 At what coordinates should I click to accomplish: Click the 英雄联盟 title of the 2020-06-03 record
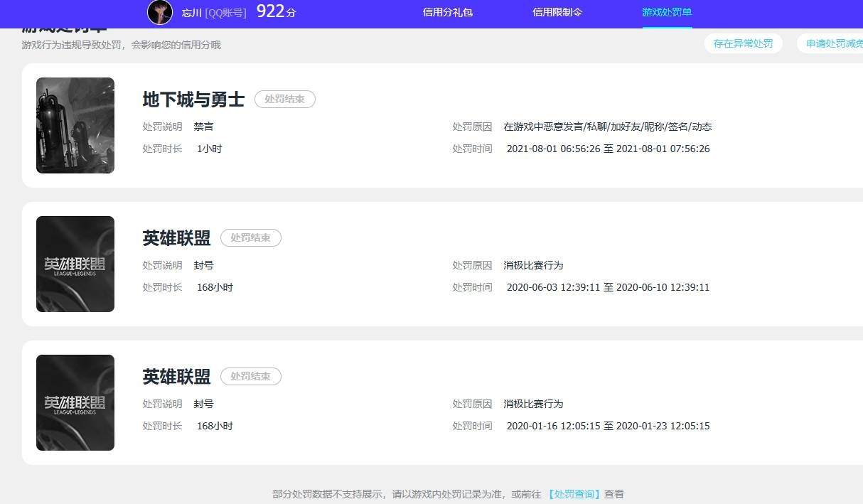(176, 238)
